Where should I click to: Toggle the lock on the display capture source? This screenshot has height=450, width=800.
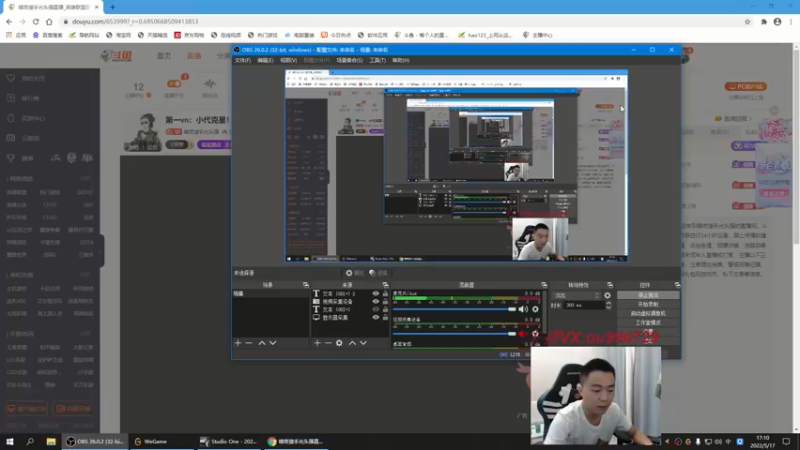pyautogui.click(x=385, y=317)
